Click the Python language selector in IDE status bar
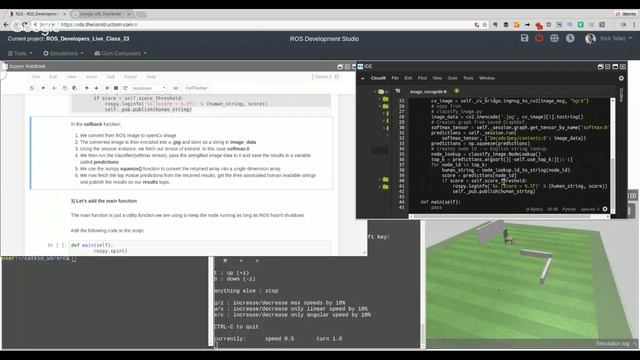Screen dimensions: 640x360 tap(569, 209)
